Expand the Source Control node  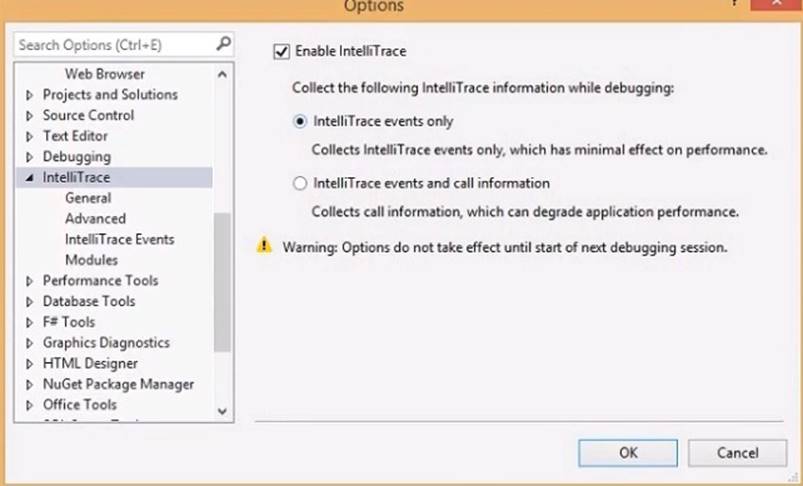[x=30, y=116]
